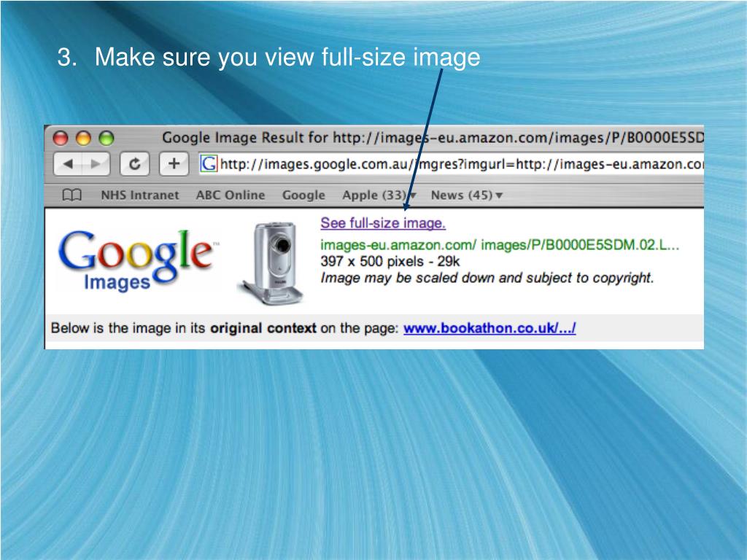Click the slide heading 'Make sure you view full-size image'
The width and height of the screenshot is (747, 560).
coord(287,57)
